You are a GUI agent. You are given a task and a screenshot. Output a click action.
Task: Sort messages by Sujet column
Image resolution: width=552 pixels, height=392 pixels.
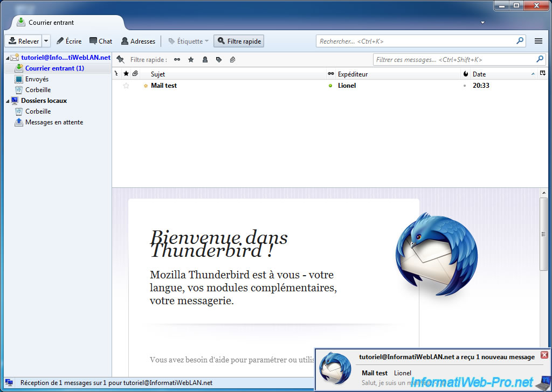tap(232, 74)
